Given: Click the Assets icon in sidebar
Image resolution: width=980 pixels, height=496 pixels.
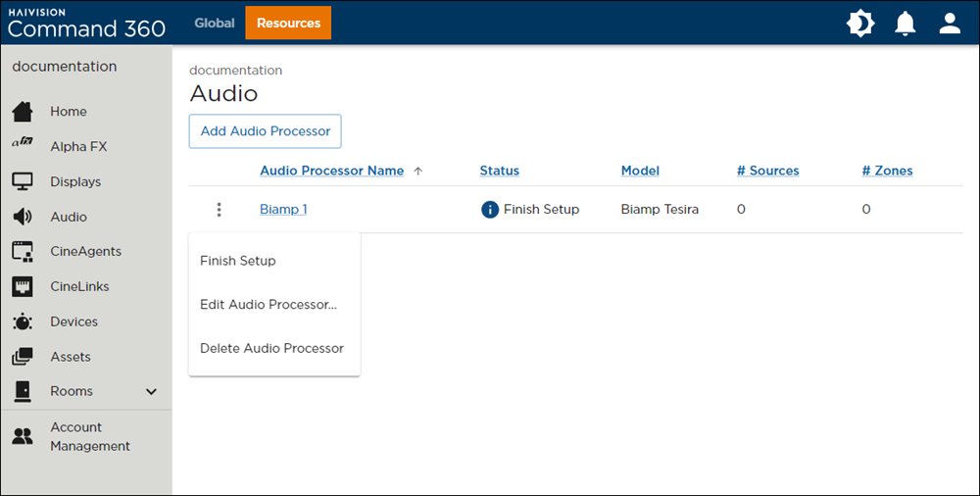Looking at the screenshot, I should pos(23,357).
